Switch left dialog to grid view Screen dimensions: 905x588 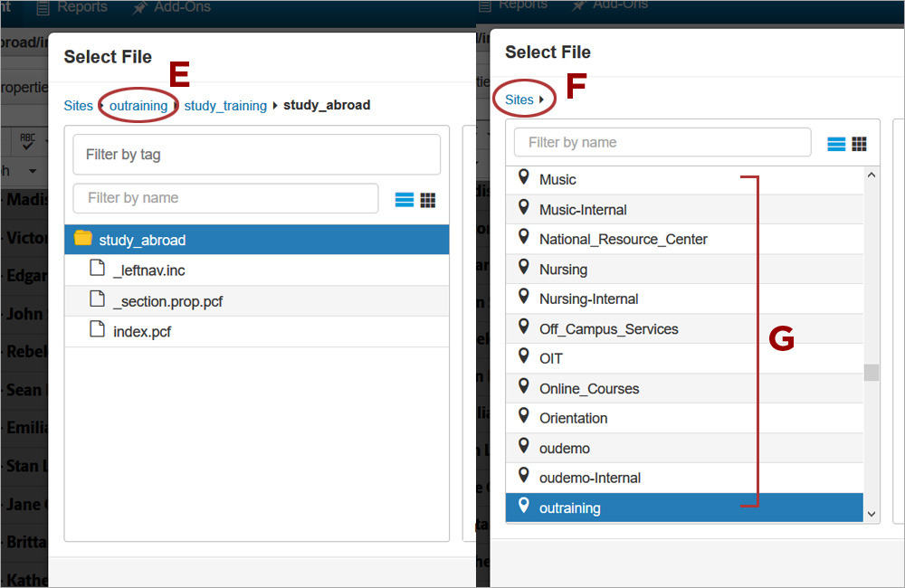[428, 200]
